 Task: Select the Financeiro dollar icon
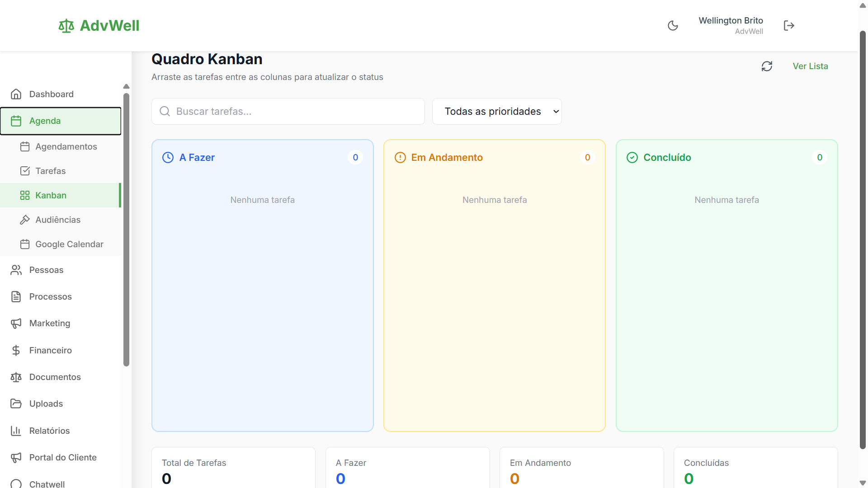[16, 350]
